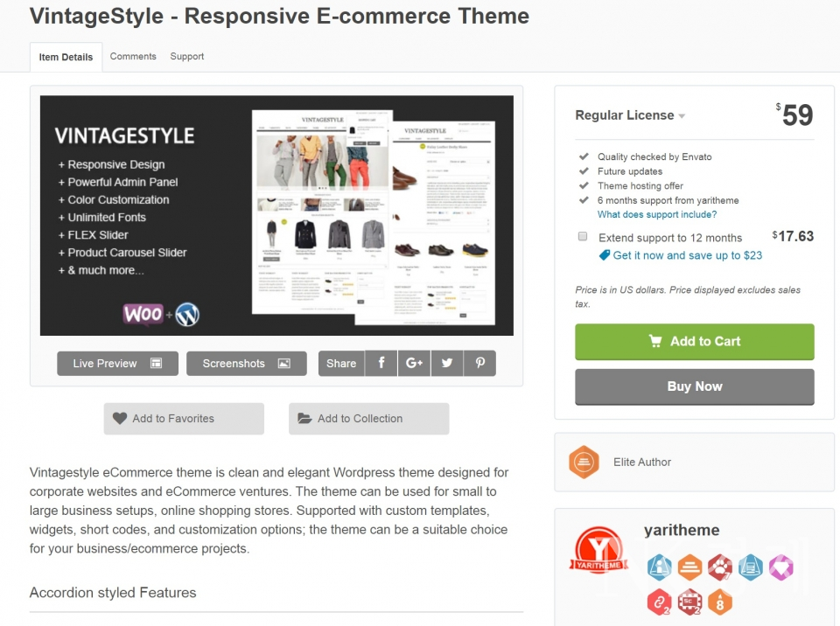Pin the theme on Pinterest
Viewport: 840px width, 626px height.
480,364
